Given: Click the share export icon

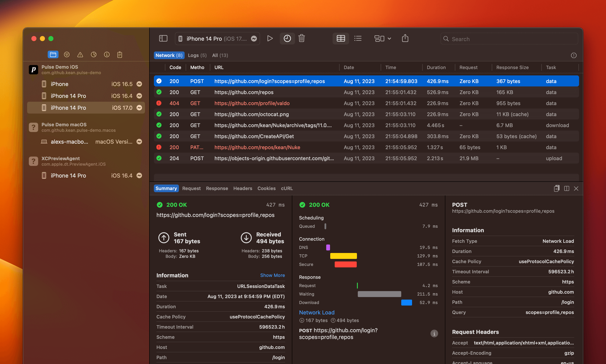Looking at the screenshot, I should click(x=405, y=39).
